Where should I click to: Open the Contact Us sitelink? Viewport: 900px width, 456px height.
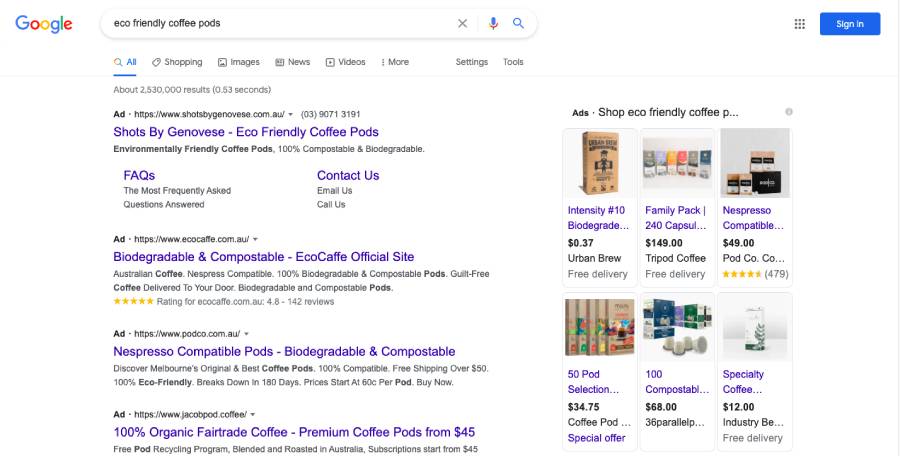click(x=348, y=175)
